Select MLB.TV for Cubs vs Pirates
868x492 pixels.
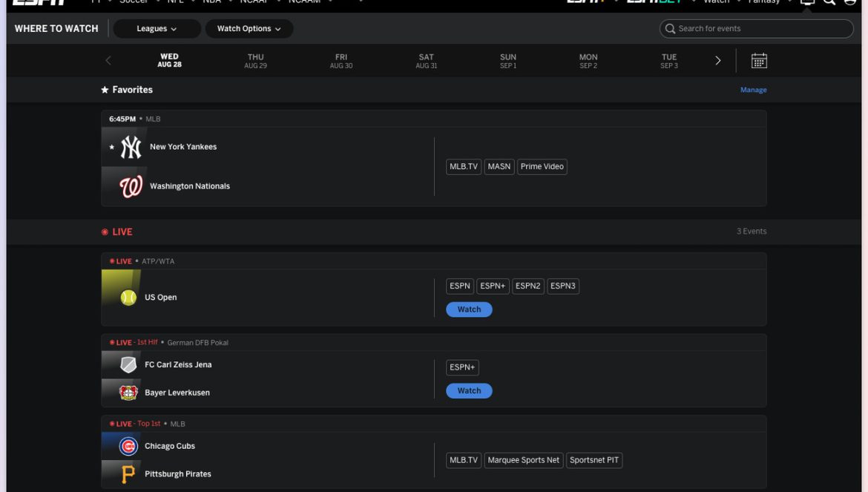464,460
